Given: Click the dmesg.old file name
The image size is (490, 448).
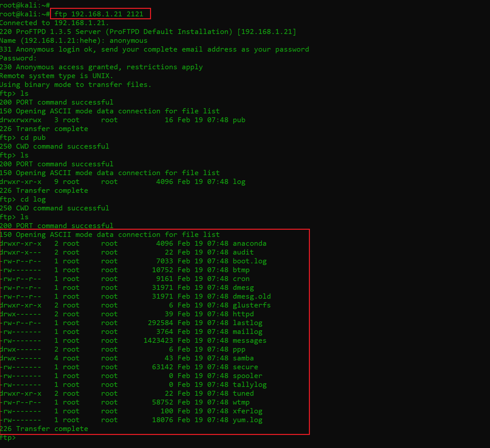Looking at the screenshot, I should tap(251, 296).
